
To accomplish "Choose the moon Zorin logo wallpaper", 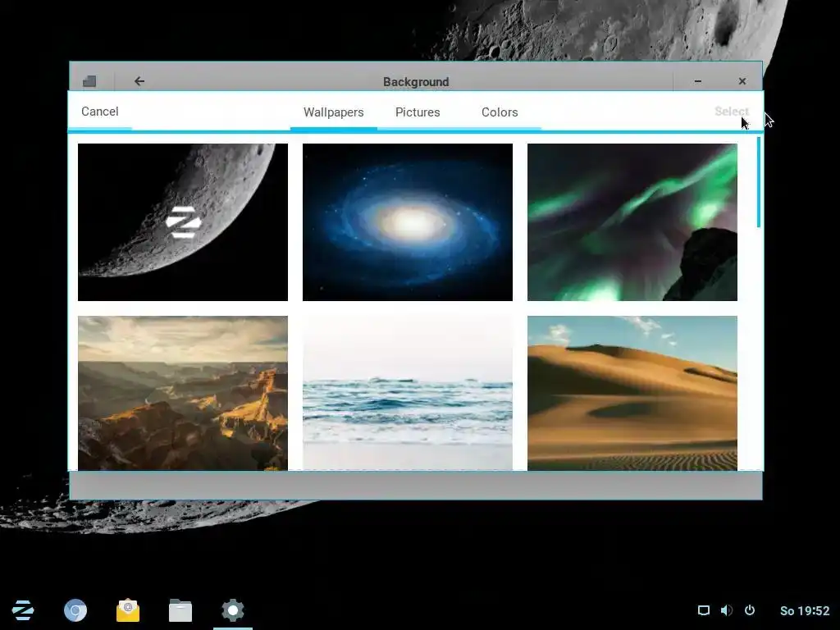I will (x=183, y=222).
